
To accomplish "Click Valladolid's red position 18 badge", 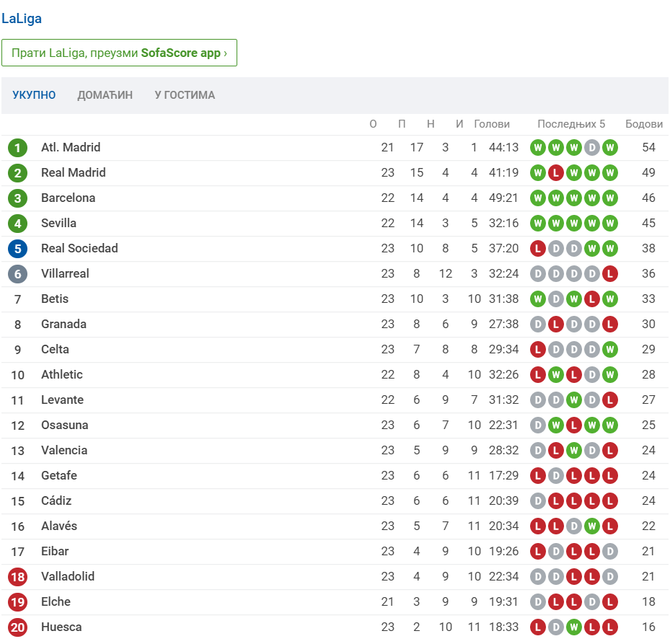I will point(17,577).
